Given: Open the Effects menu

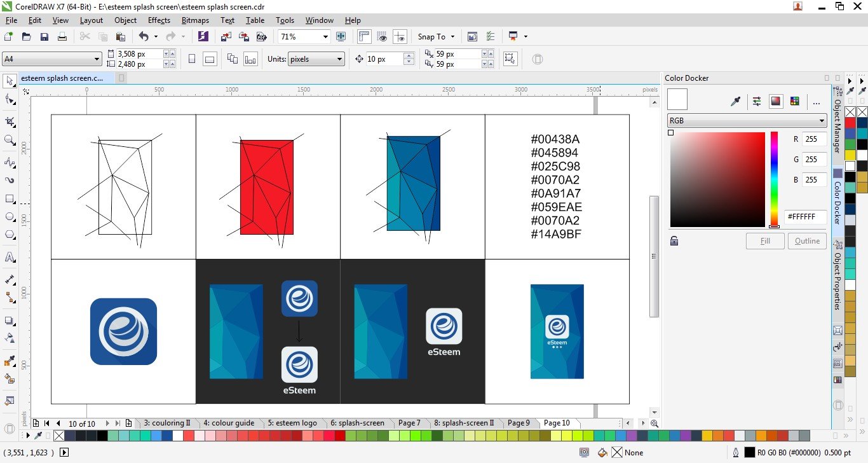Looking at the screenshot, I should 159,20.
